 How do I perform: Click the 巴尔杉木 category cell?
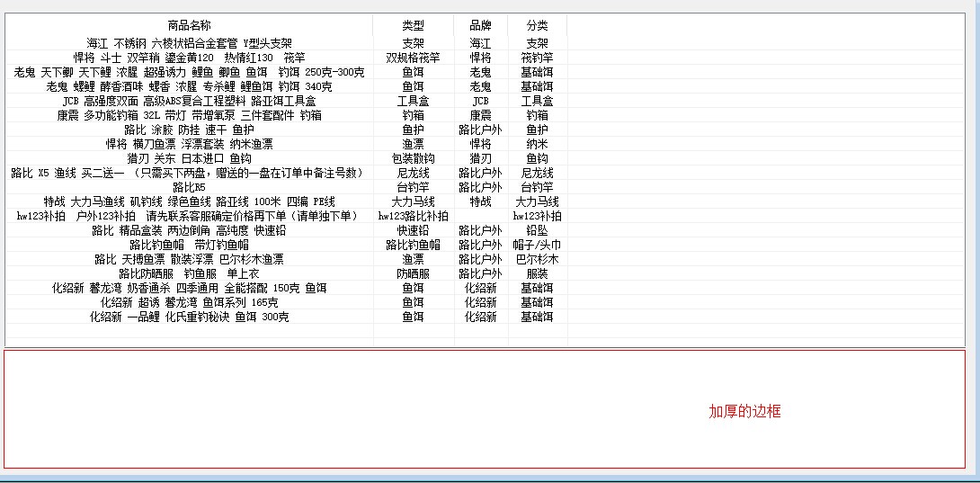click(x=537, y=259)
